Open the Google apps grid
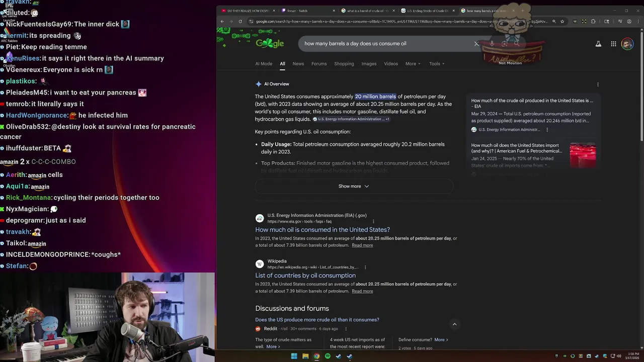Image resolution: width=644 pixels, height=362 pixels. (613, 44)
